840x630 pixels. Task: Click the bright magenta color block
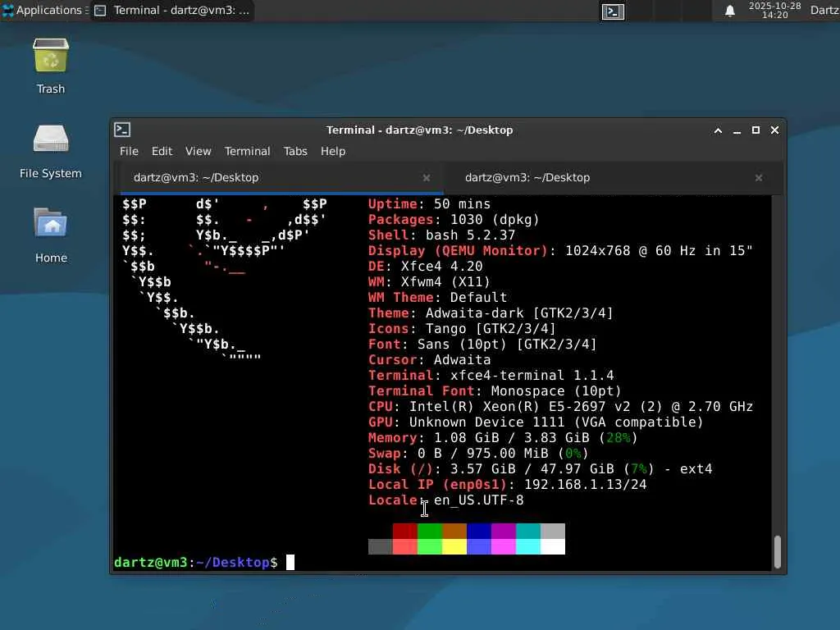pyautogui.click(x=504, y=546)
